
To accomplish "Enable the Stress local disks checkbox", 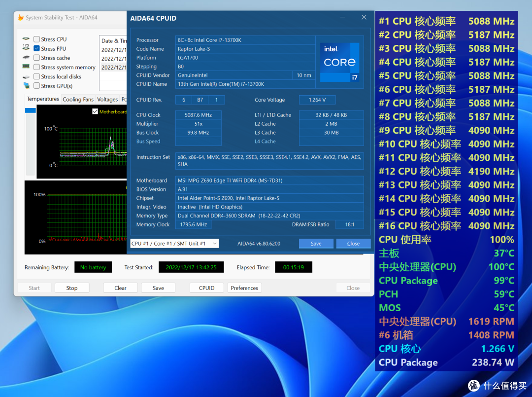I will tap(36, 76).
